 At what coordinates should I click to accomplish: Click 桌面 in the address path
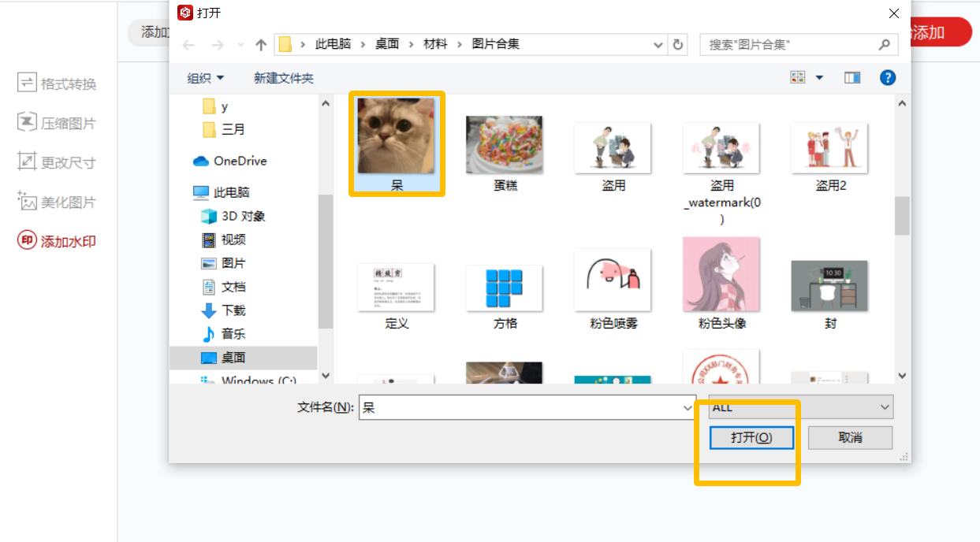[x=387, y=44]
